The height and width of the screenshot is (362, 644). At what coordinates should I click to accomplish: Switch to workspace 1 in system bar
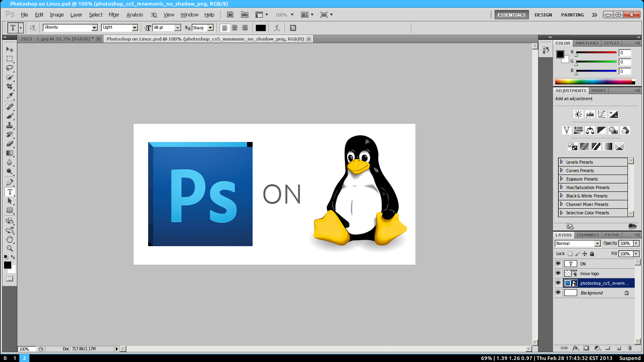click(x=15, y=358)
